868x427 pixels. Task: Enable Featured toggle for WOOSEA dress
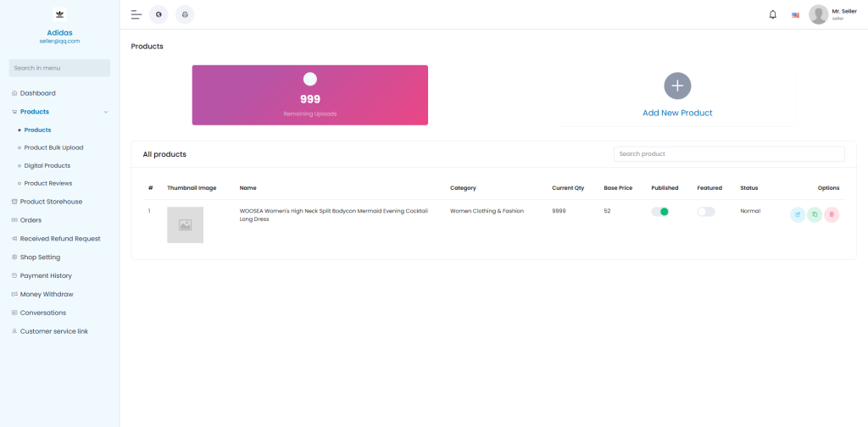point(706,211)
